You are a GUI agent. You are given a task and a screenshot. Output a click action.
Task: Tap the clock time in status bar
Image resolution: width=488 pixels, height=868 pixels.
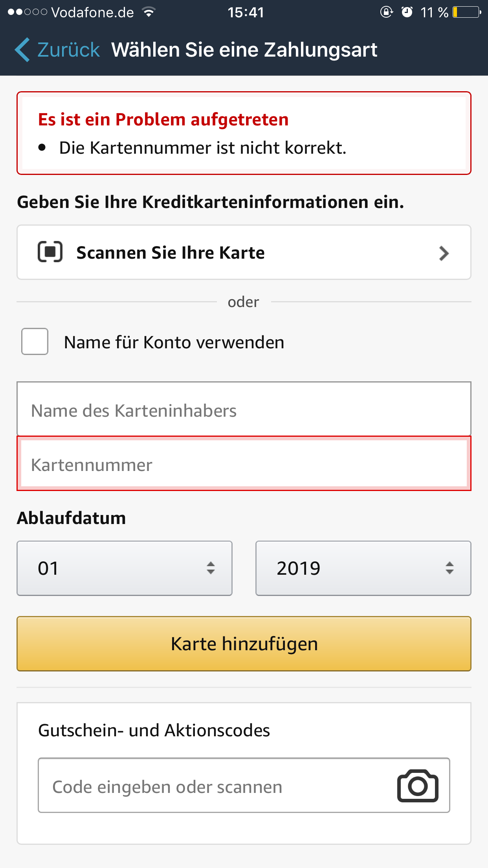click(x=246, y=12)
